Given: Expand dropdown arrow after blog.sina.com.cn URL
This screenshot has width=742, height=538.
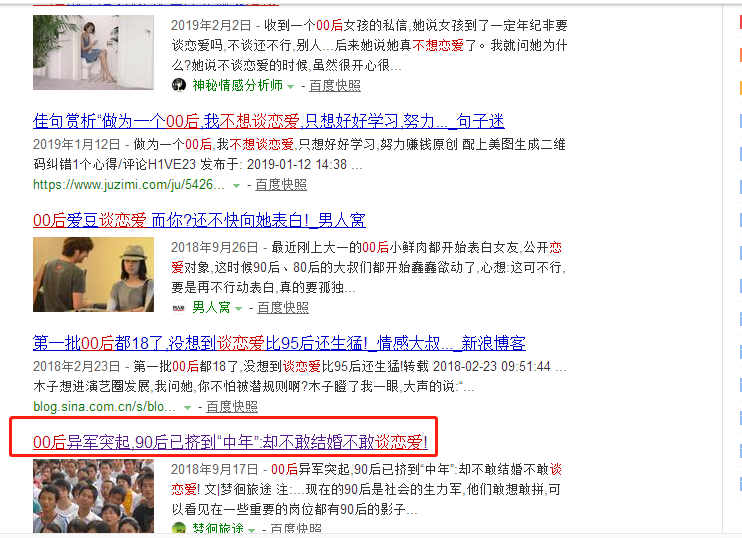Looking at the screenshot, I should pos(187,407).
